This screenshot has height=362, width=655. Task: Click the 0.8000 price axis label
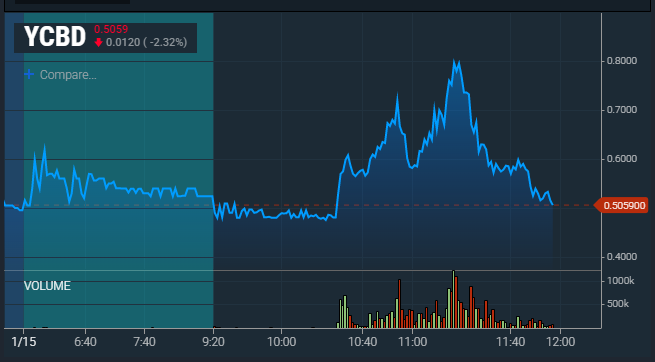622,61
